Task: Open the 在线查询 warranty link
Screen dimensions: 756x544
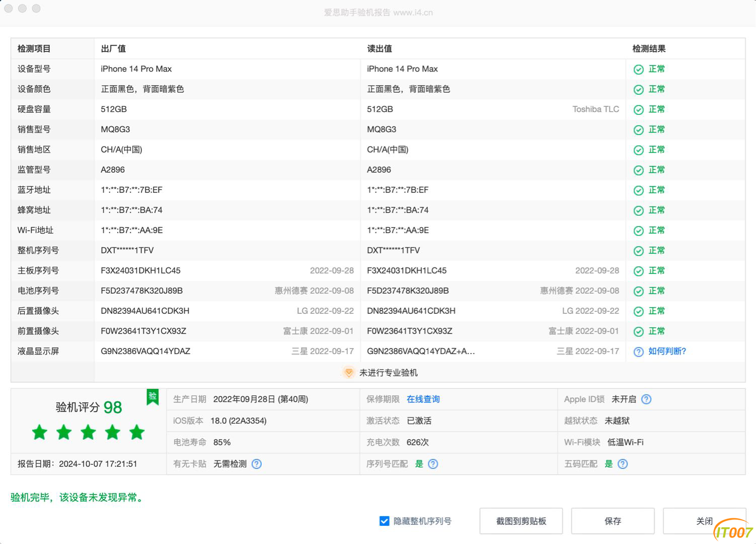Action: (x=423, y=399)
